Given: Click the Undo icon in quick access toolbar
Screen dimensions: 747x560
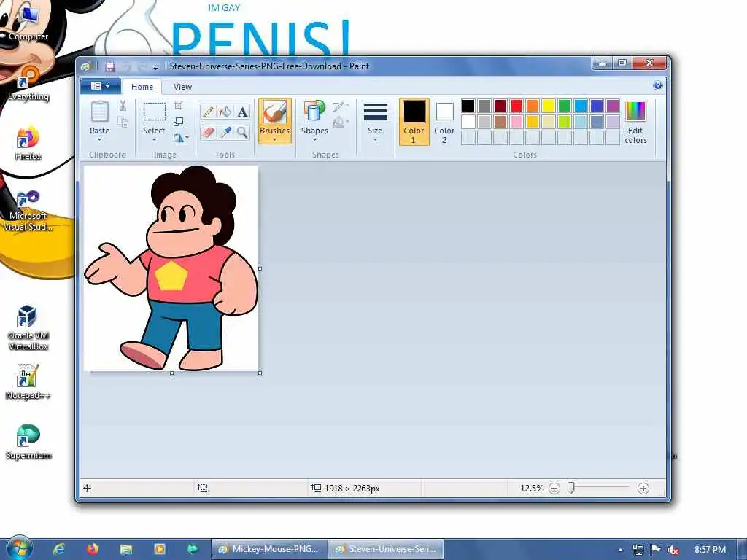Looking at the screenshot, I should pos(127,66).
